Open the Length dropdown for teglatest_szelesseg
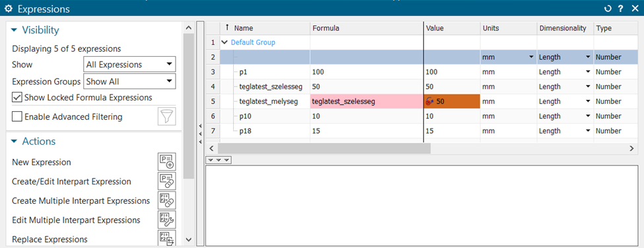The height and width of the screenshot is (248, 644). click(588, 87)
